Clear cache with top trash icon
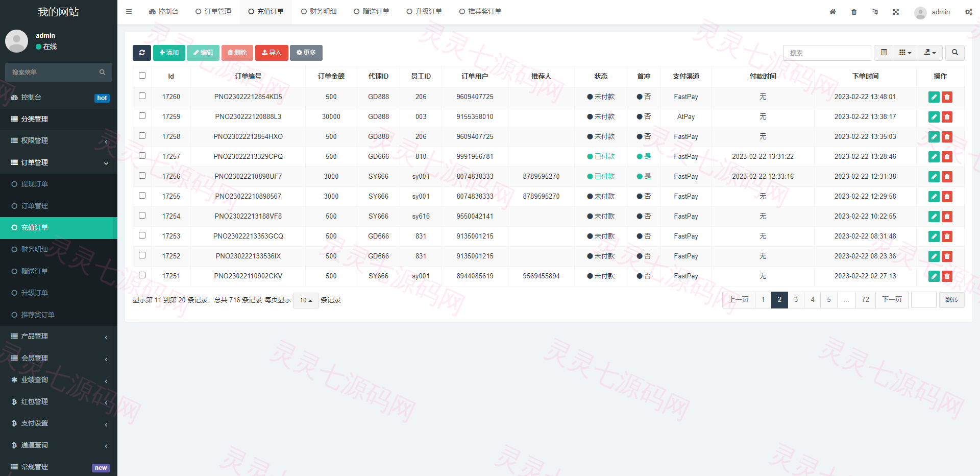This screenshot has width=980, height=476. click(854, 12)
